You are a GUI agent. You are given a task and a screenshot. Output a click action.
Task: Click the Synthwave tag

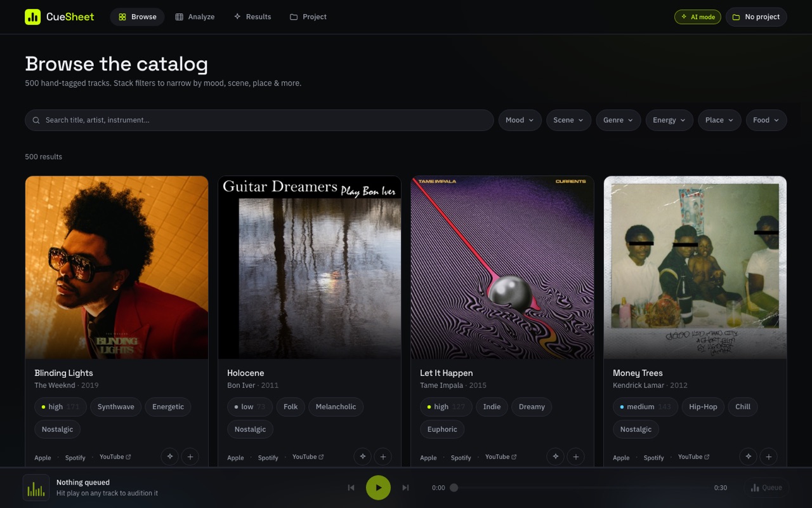(115, 407)
